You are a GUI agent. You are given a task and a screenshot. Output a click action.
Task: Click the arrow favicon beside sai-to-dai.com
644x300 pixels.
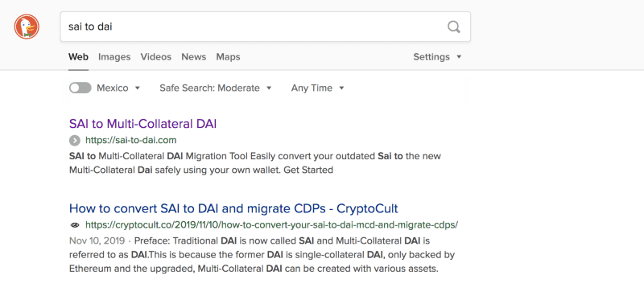75,141
